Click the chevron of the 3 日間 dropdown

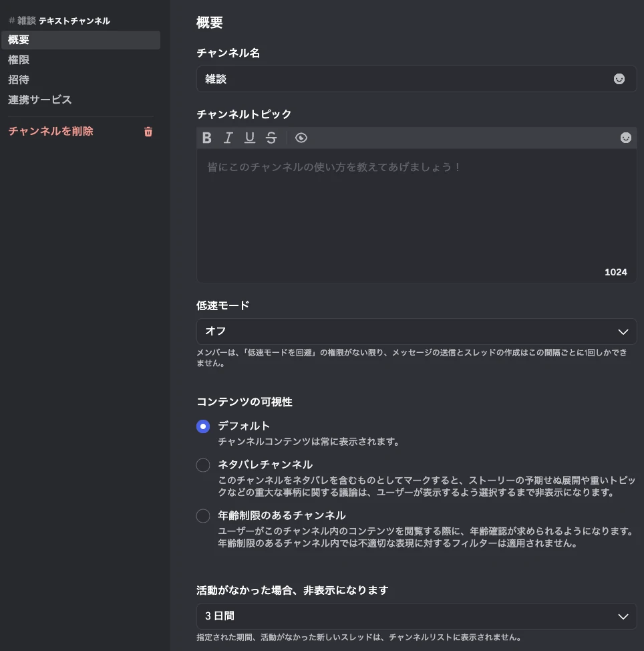pyautogui.click(x=623, y=616)
